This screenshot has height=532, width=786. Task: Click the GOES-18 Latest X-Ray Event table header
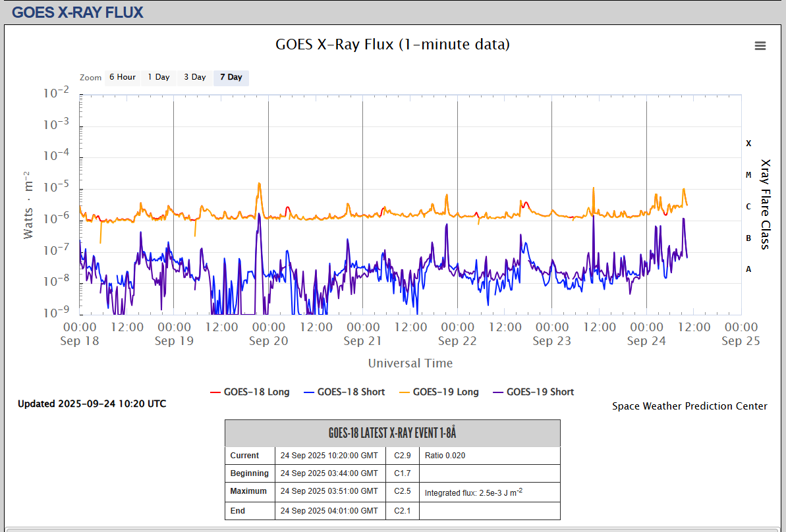pyautogui.click(x=392, y=433)
